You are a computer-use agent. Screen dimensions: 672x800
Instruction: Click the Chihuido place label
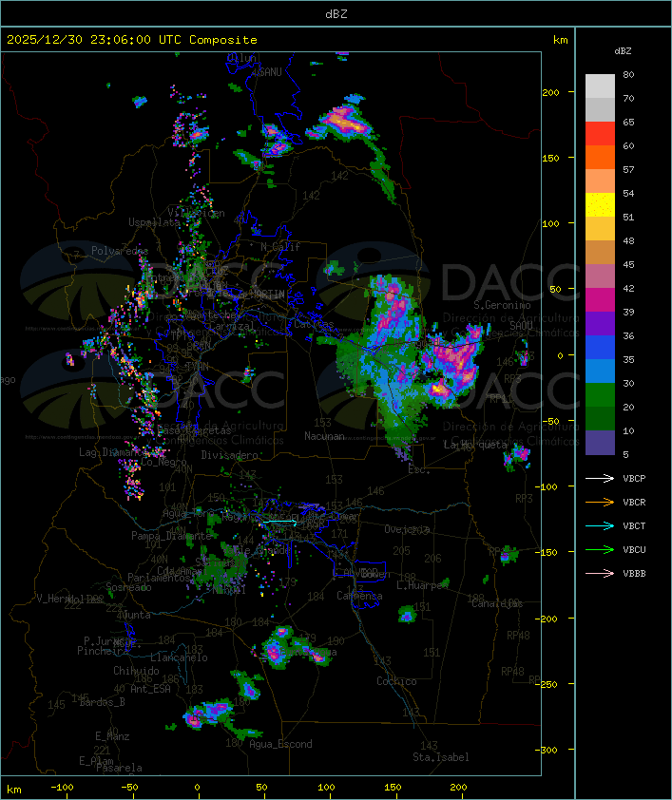[x=136, y=671]
